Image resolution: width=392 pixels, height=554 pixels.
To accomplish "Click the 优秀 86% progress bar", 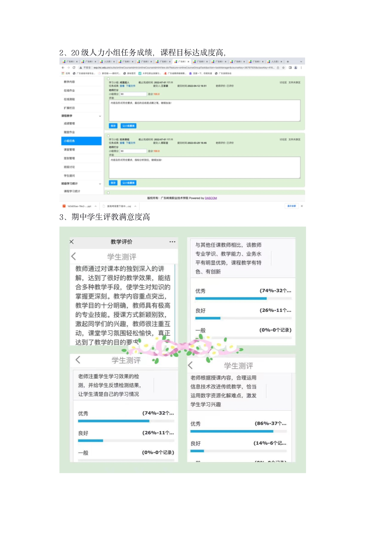I will (x=239, y=431).
